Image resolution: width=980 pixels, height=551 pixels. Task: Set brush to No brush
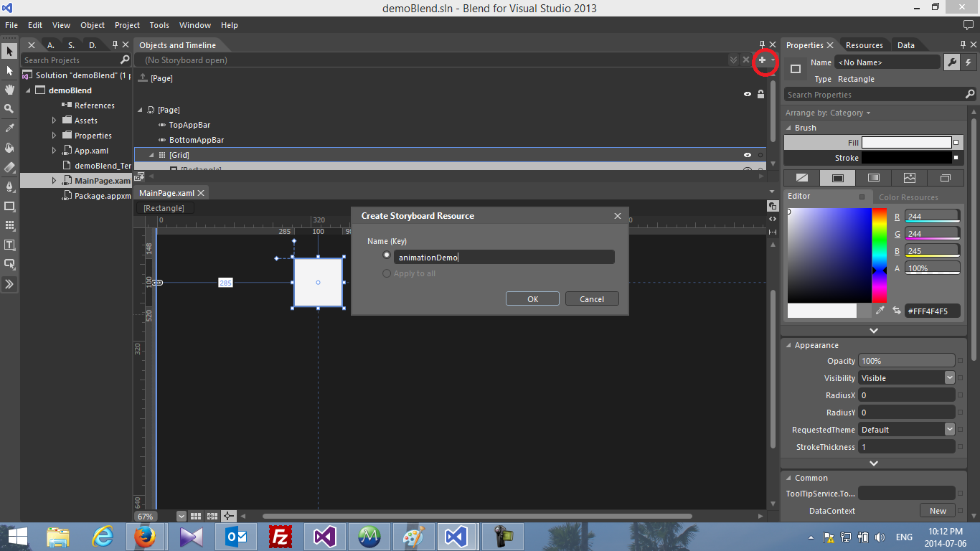[x=801, y=177]
